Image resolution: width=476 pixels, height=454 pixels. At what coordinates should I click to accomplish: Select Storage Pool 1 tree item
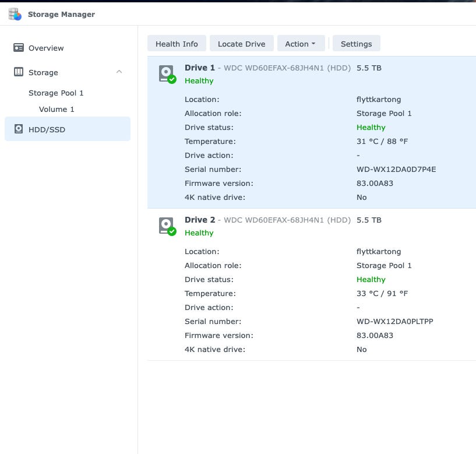point(56,93)
